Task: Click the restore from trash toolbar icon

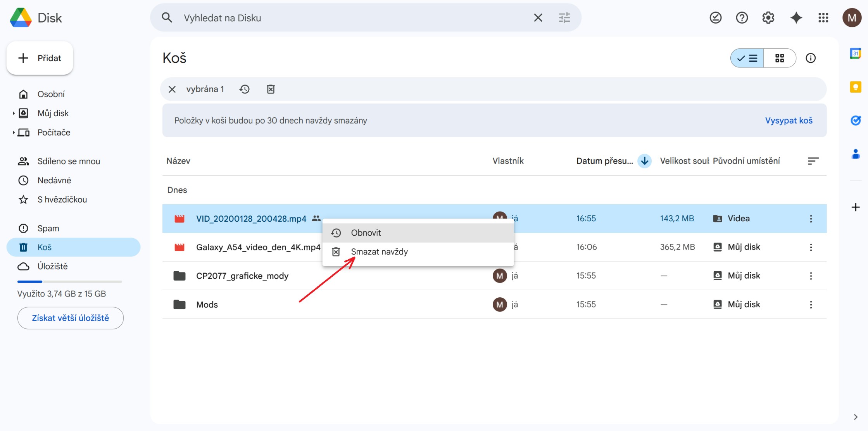Action: click(x=245, y=89)
